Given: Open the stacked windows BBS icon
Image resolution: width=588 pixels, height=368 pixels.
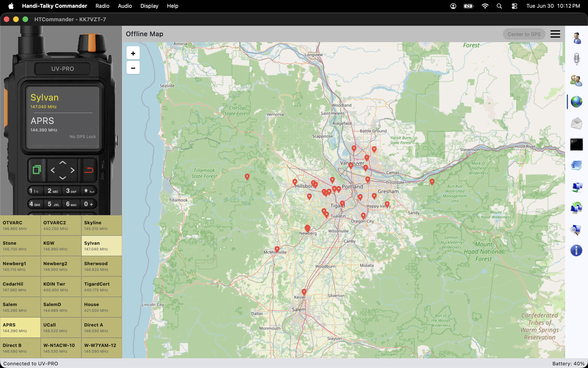Looking at the screenshot, I should (576, 166).
